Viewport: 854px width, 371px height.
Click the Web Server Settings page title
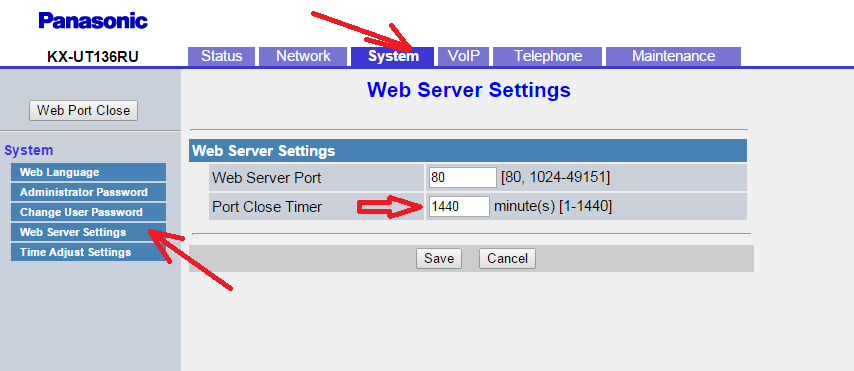[468, 90]
